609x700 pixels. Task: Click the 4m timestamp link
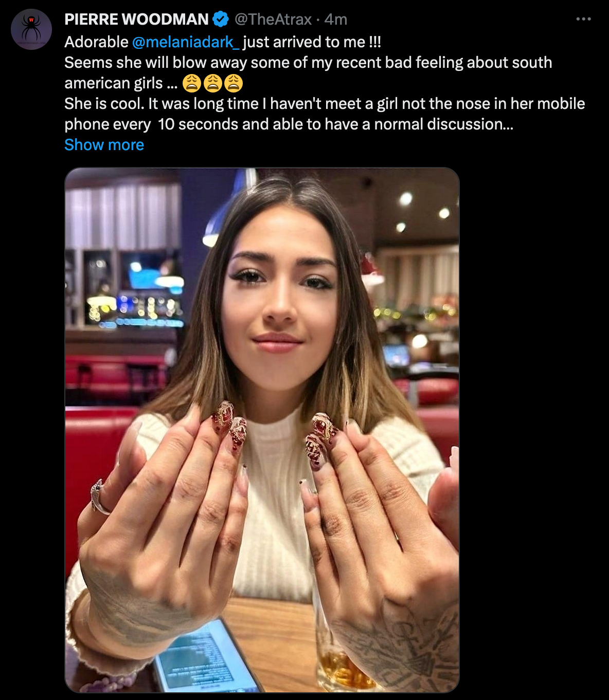[x=336, y=20]
